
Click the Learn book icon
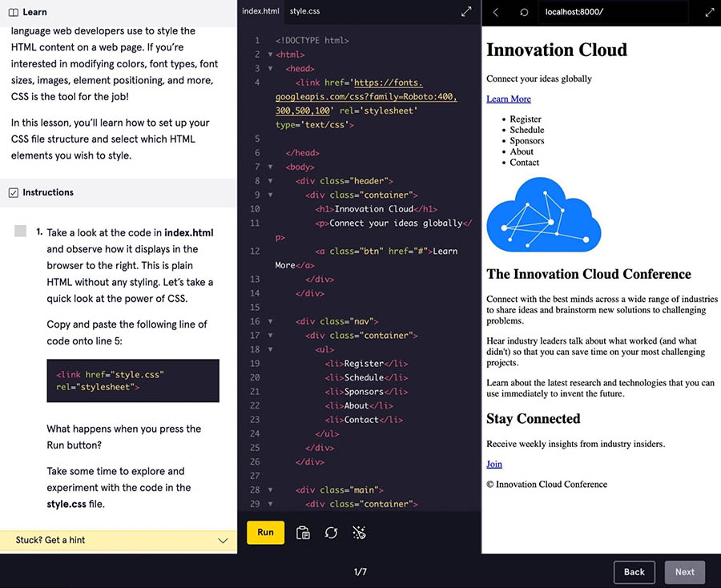pos(13,12)
